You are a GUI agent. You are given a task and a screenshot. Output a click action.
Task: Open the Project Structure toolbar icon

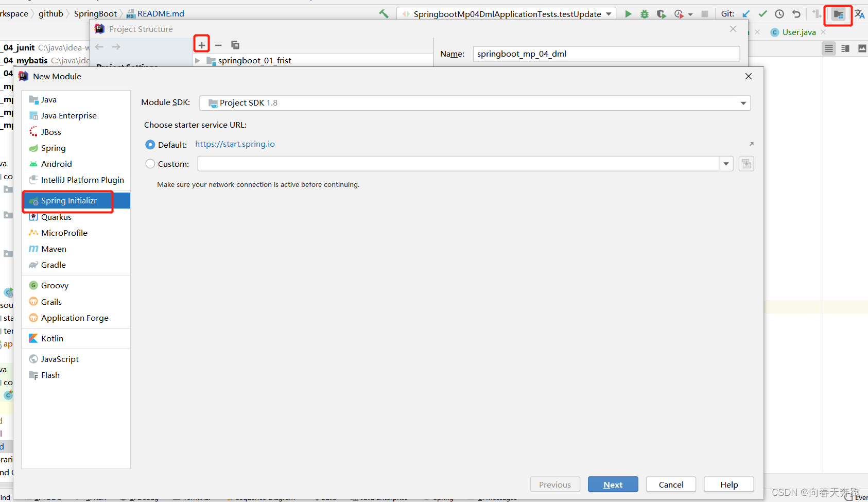click(839, 14)
